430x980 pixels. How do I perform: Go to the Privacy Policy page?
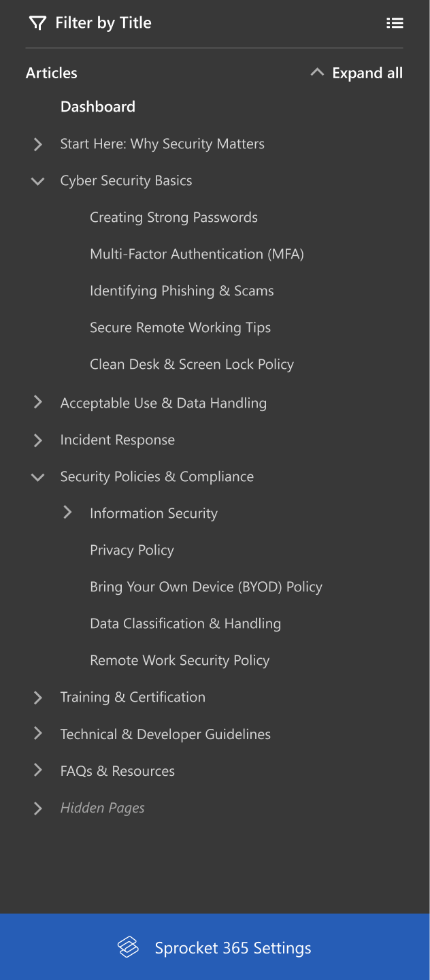[x=132, y=551]
